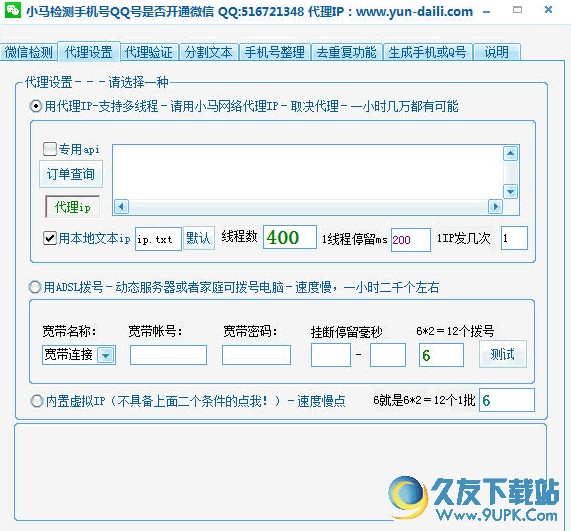Click the 代理ip button
The image size is (571, 531).
tap(72, 207)
